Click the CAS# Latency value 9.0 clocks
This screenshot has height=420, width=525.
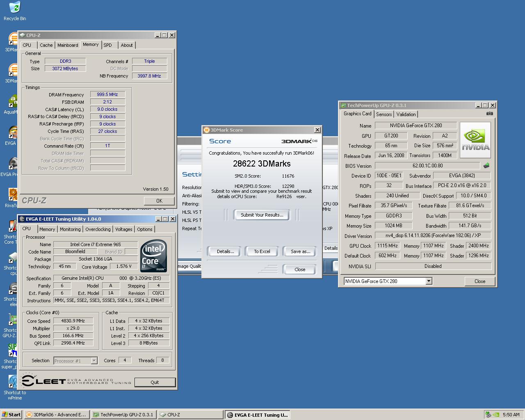point(107,109)
